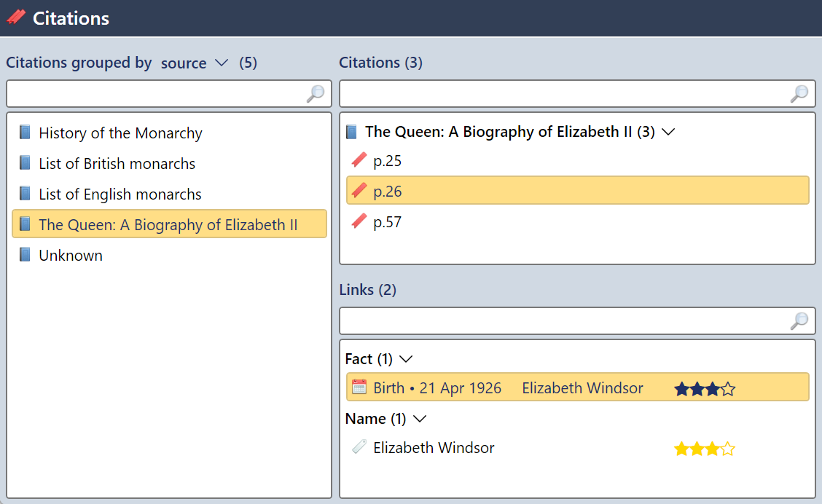Click the book icon next to Unknown source
This screenshot has width=822, height=504.
coord(26,255)
